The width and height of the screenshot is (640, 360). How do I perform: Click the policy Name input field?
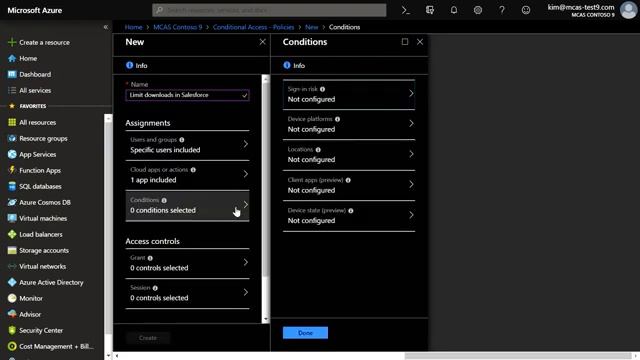pyautogui.click(x=187, y=95)
